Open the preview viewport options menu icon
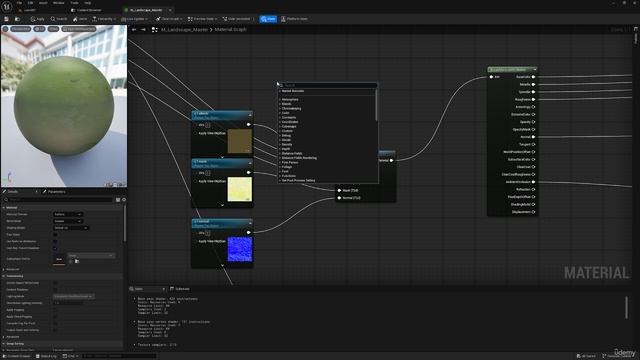 5,29
